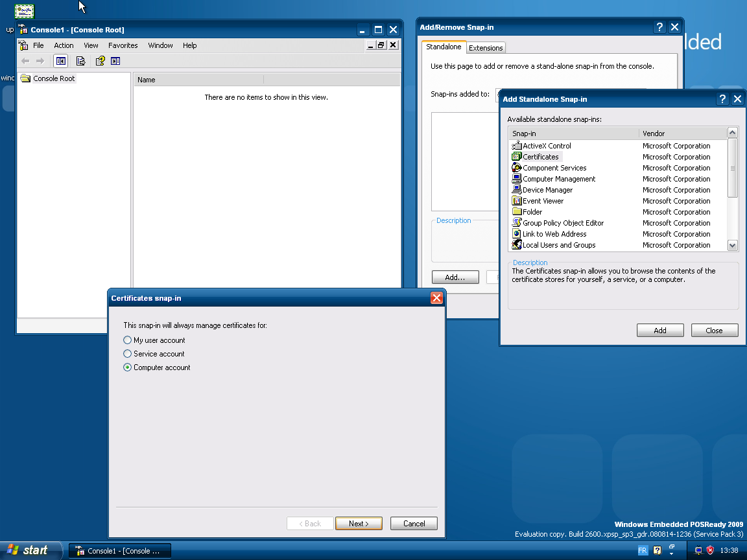Click Back arrow in Console1 toolbar
This screenshot has height=560, width=747.
point(26,61)
